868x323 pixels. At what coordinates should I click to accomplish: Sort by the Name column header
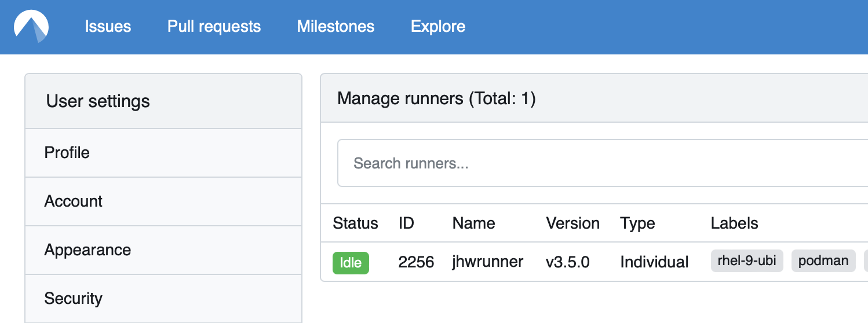coord(473,223)
